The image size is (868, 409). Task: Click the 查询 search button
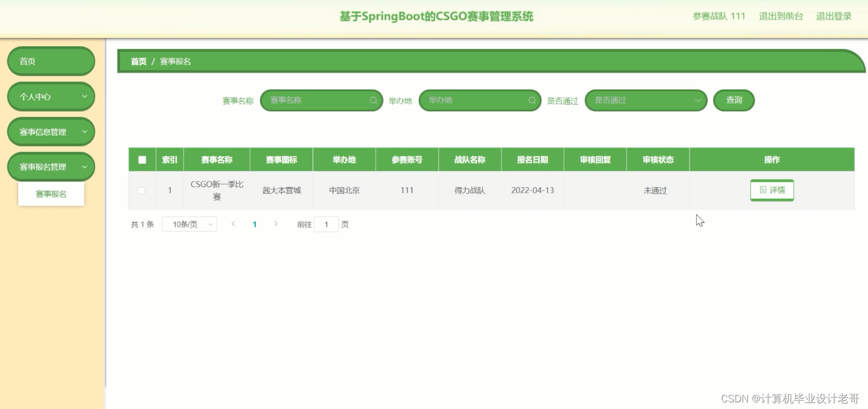734,100
